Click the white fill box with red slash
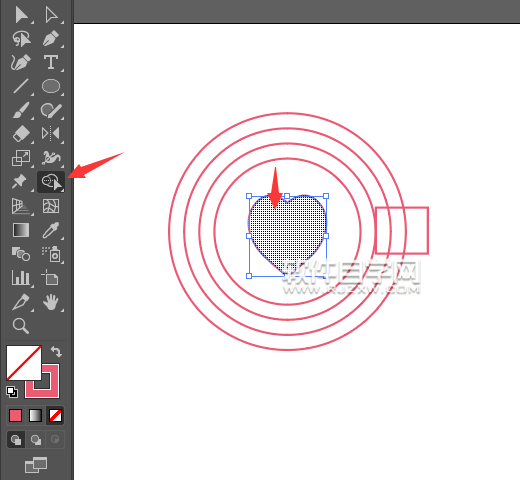 (24, 363)
